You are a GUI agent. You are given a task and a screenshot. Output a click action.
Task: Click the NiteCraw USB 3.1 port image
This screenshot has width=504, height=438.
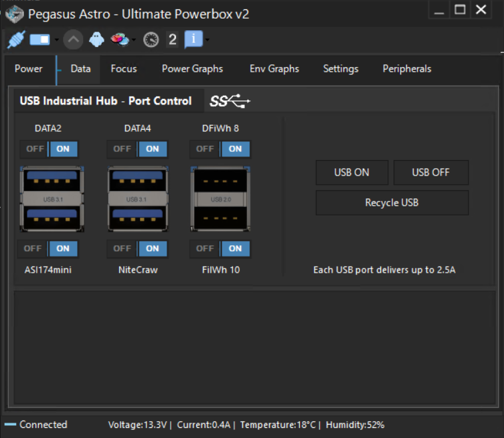(137, 199)
